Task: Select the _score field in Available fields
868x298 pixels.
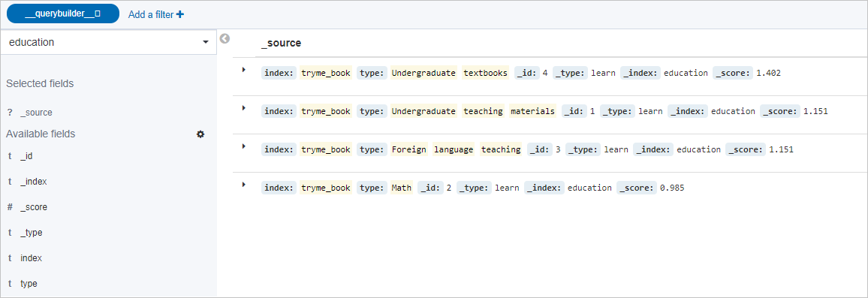Action: pos(33,207)
